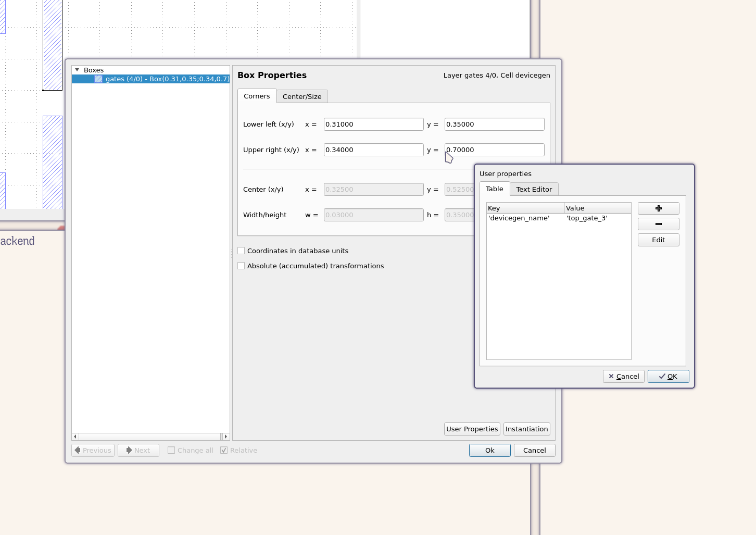The height and width of the screenshot is (535, 756).
Task: Click the plus icon to add property
Action: click(x=658, y=208)
